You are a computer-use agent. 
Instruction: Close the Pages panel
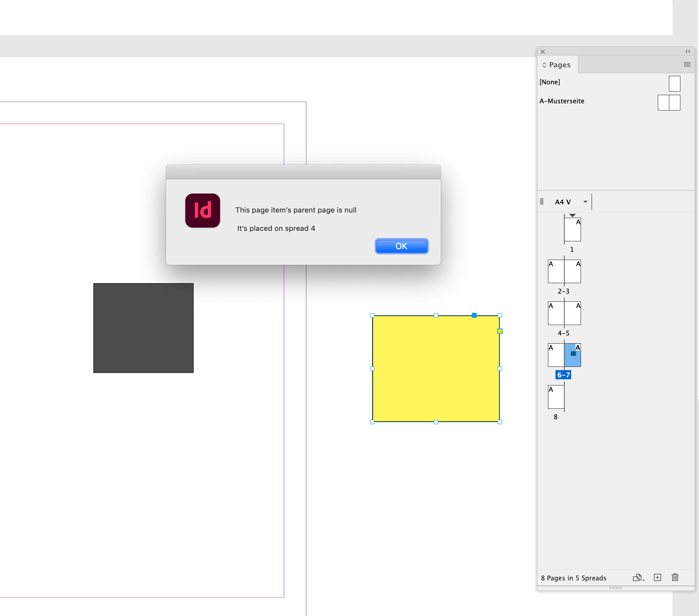[x=543, y=52]
